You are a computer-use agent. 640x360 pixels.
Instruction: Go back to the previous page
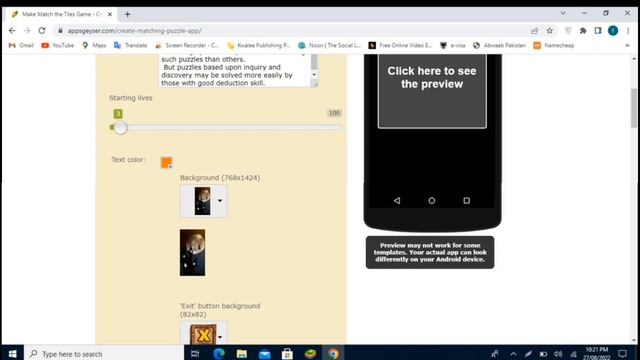(x=12, y=31)
